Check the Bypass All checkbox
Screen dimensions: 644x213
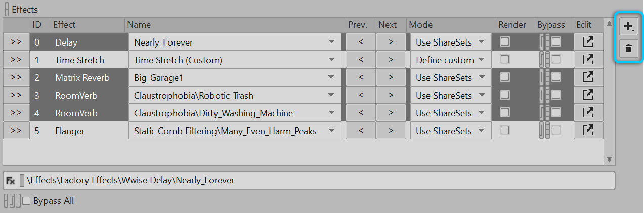point(27,201)
